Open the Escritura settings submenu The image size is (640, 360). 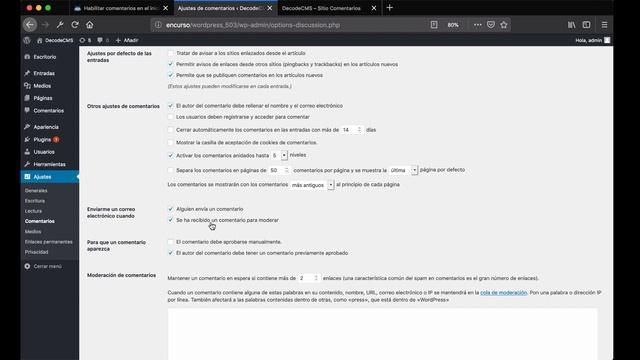tap(35, 201)
